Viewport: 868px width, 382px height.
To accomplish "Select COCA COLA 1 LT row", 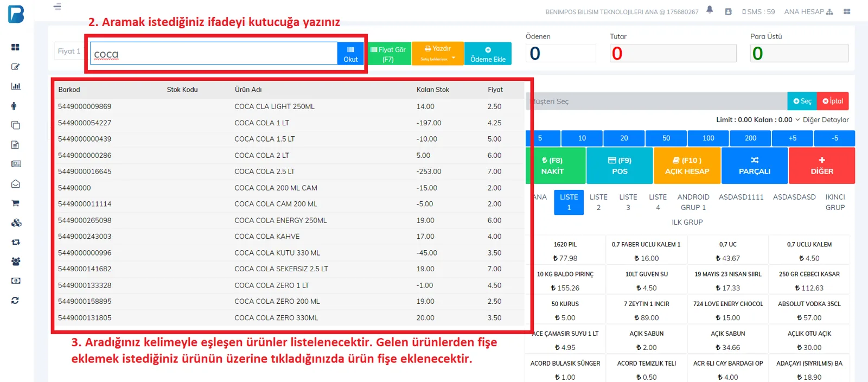I will click(x=290, y=123).
